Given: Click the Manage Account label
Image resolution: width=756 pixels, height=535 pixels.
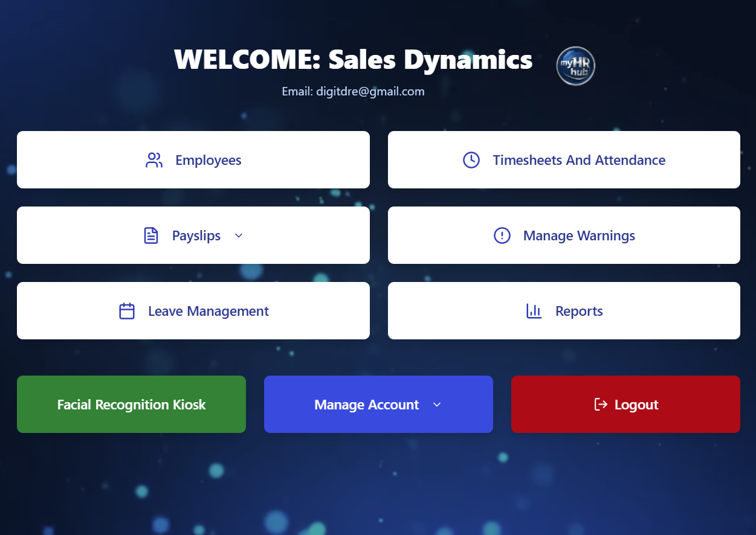Looking at the screenshot, I should click(x=367, y=405).
